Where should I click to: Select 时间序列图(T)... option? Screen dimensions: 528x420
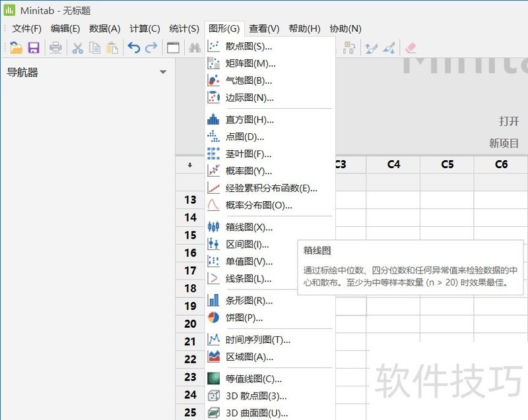(x=257, y=340)
